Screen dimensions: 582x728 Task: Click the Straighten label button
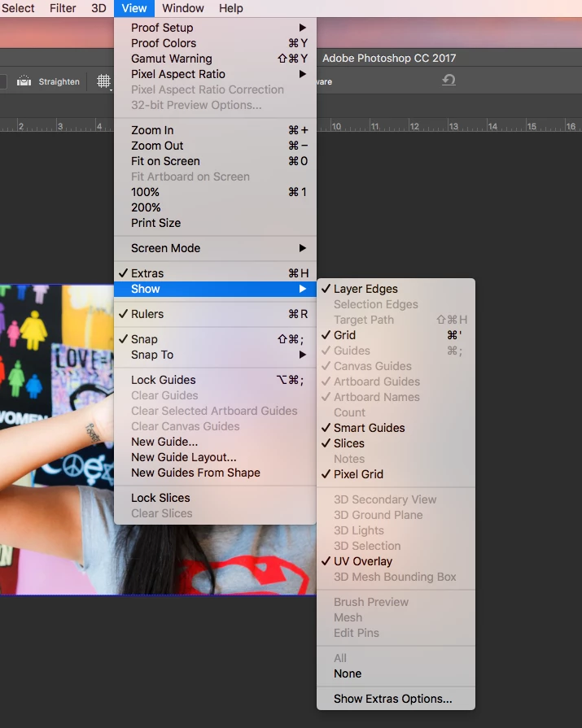[x=59, y=81]
